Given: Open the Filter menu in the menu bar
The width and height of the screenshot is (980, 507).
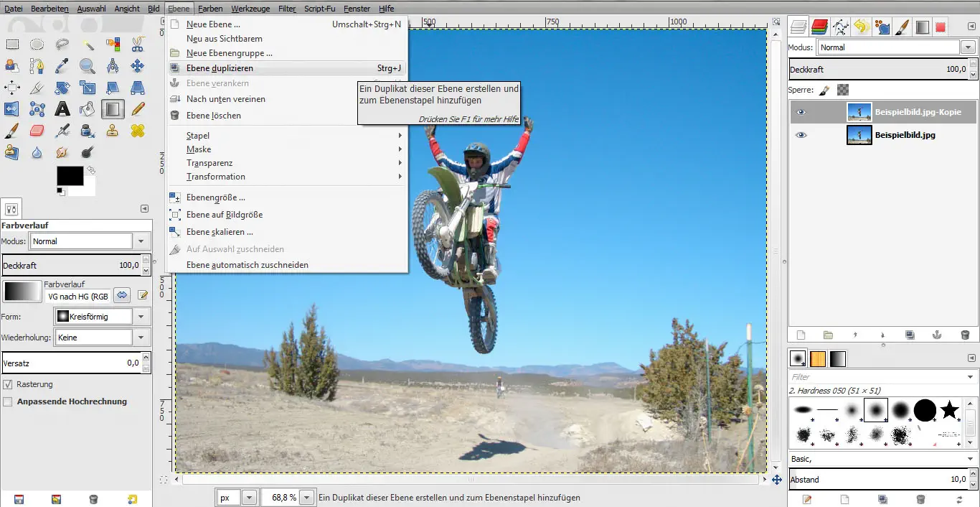Looking at the screenshot, I should [x=287, y=9].
